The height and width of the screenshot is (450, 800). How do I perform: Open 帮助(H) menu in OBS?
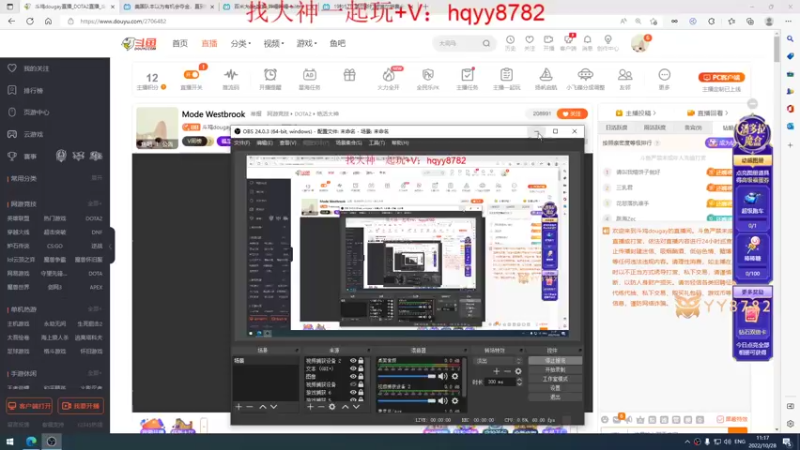click(400, 143)
